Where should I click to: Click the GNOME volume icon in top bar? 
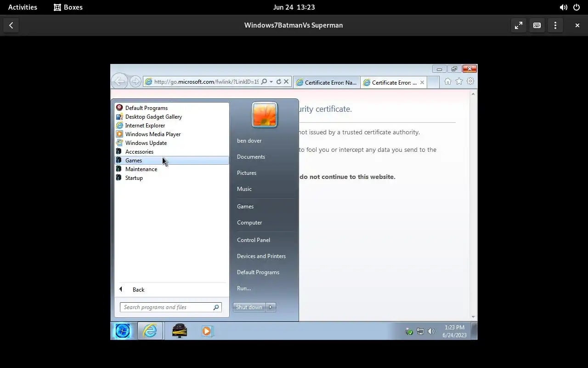pyautogui.click(x=563, y=7)
